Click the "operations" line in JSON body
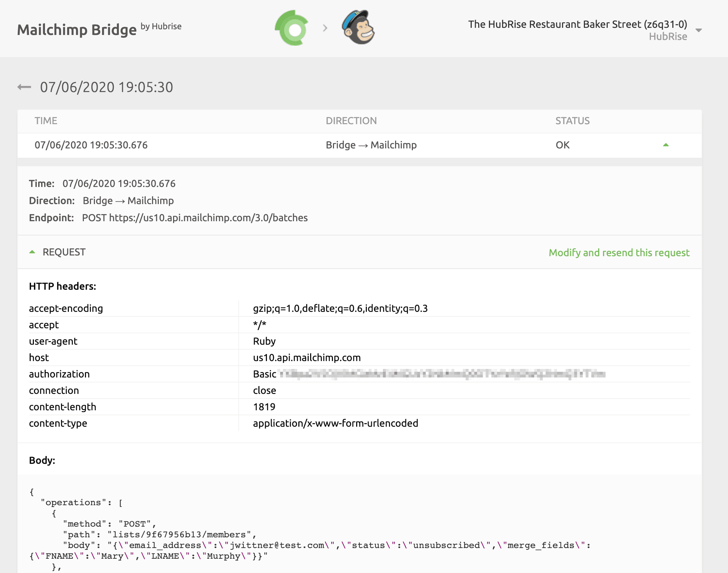This screenshot has height=573, width=728. tap(82, 502)
